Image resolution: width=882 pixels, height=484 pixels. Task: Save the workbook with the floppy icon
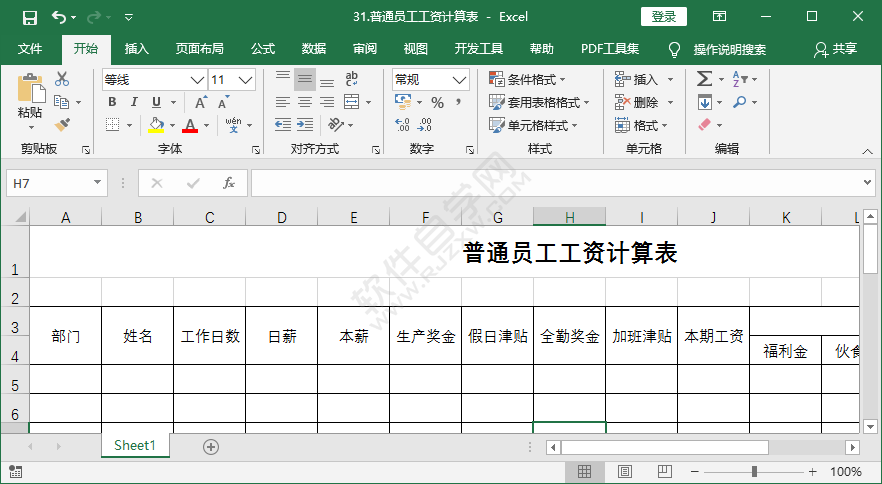click(x=29, y=17)
